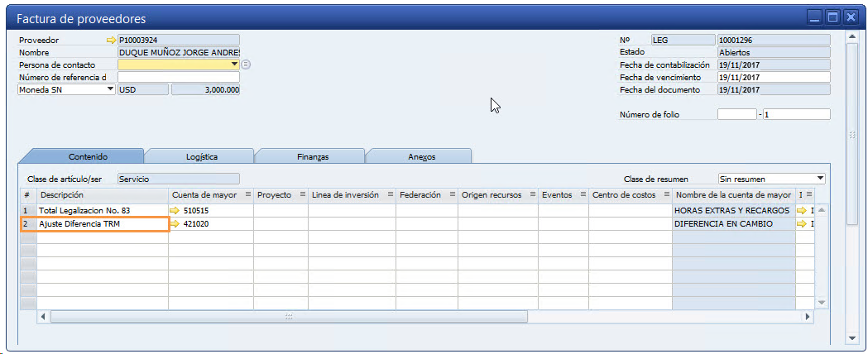Open Centro de costos column menu icon
Screen dimensions: 868x354
click(665, 195)
